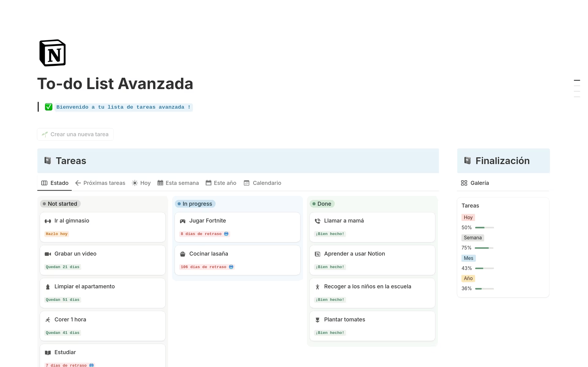Click the tomato icon on Plantar tomates

[318, 320]
